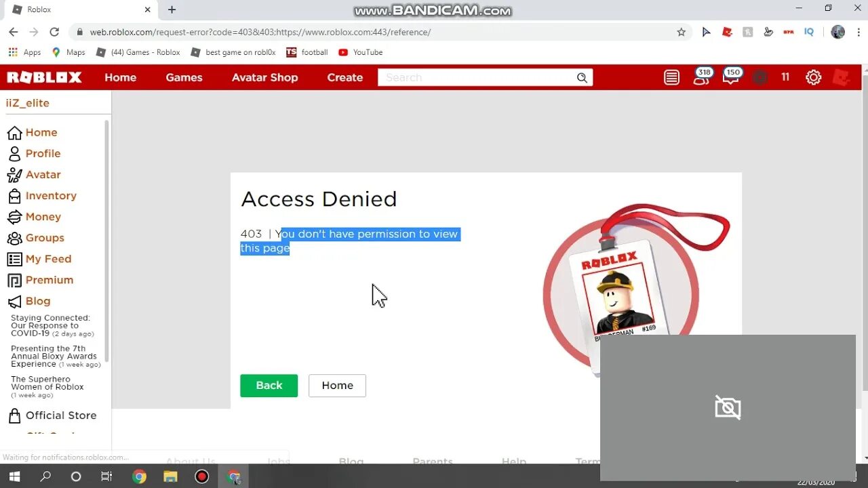This screenshot has width=868, height=488.
Task: Open Chrome from the Windows taskbar
Action: 139,476
